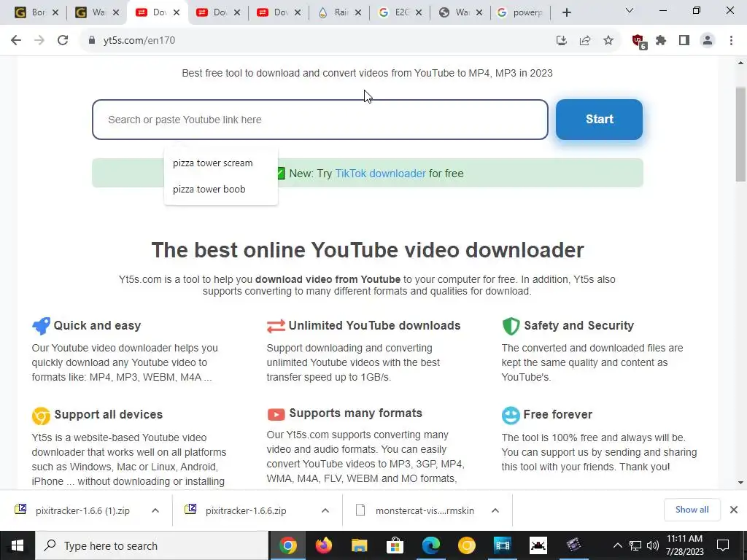The image size is (747, 560).
Task: Click the lock icon in address bar
Action: tap(92, 41)
